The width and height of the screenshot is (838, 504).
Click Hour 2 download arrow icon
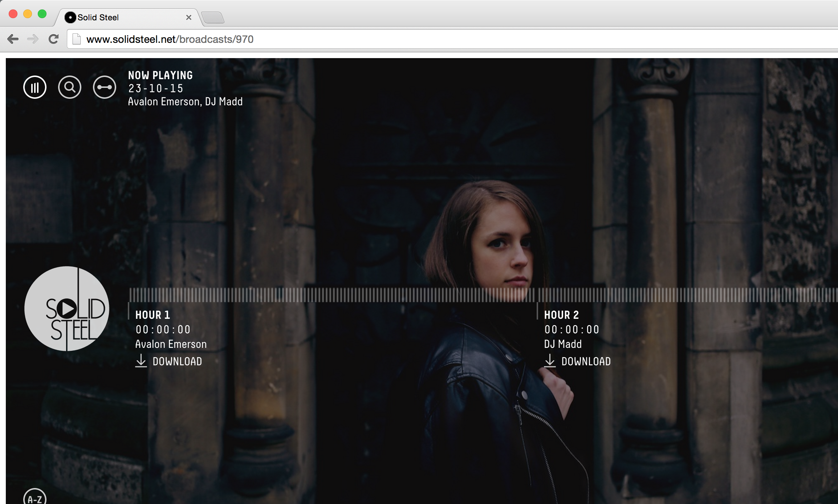coord(550,361)
